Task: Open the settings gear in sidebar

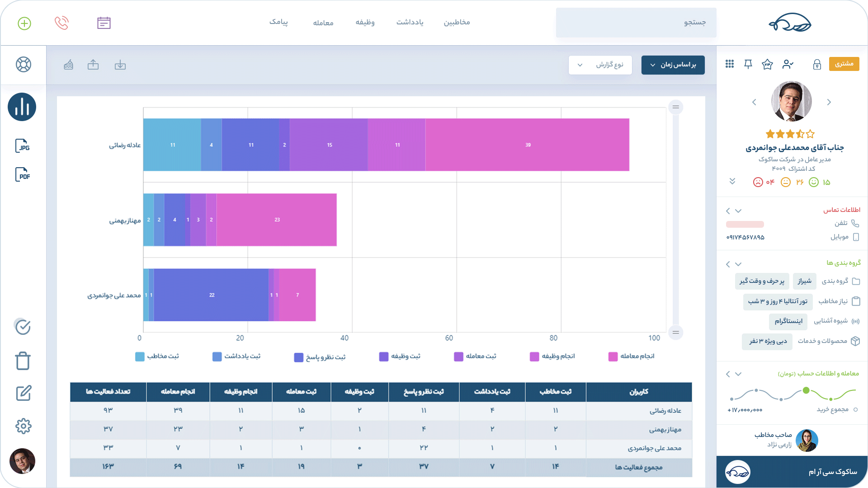Action: (23, 426)
